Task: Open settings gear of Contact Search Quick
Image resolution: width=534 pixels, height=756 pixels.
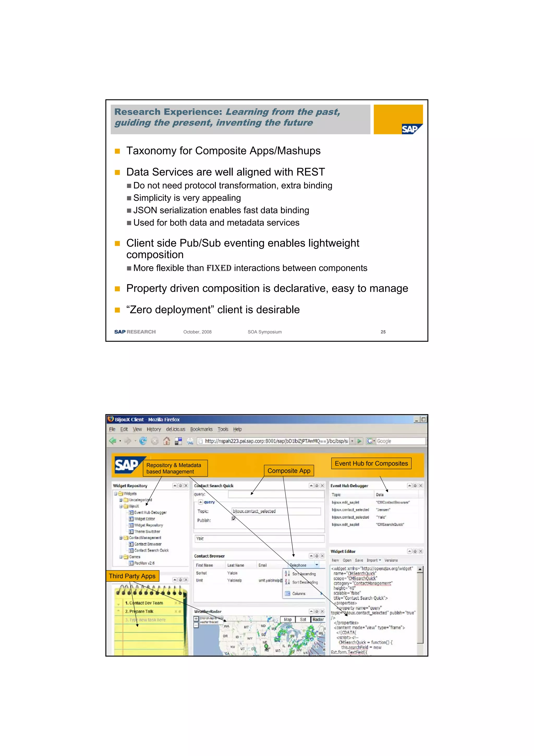Action: [x=317, y=486]
